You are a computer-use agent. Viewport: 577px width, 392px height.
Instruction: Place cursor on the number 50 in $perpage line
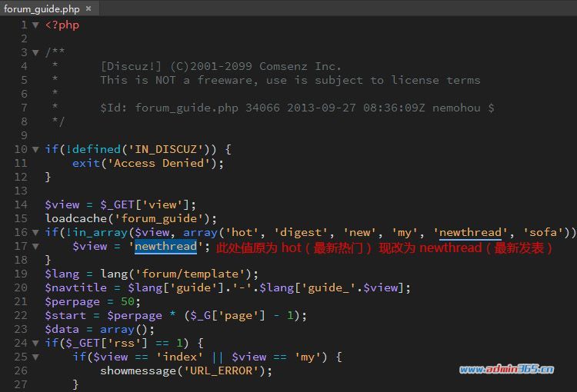click(127, 301)
